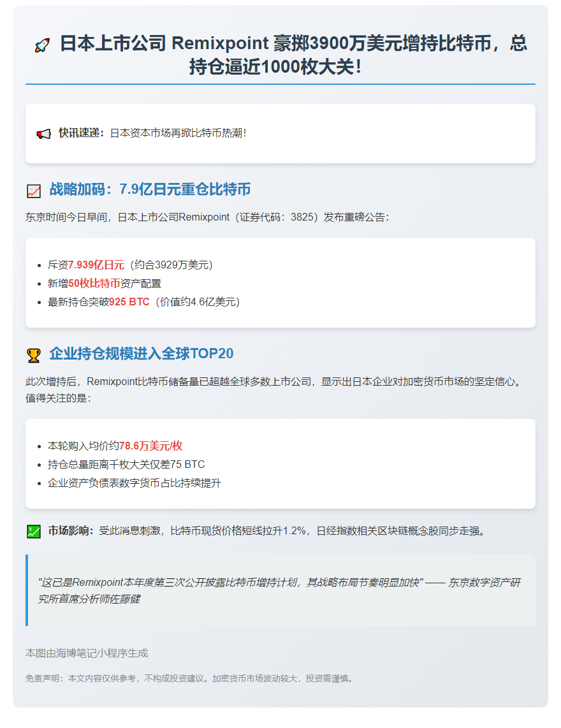Viewport: 561px width, 728px height.
Task: Click the text 值得关注的是
Action: (x=58, y=398)
